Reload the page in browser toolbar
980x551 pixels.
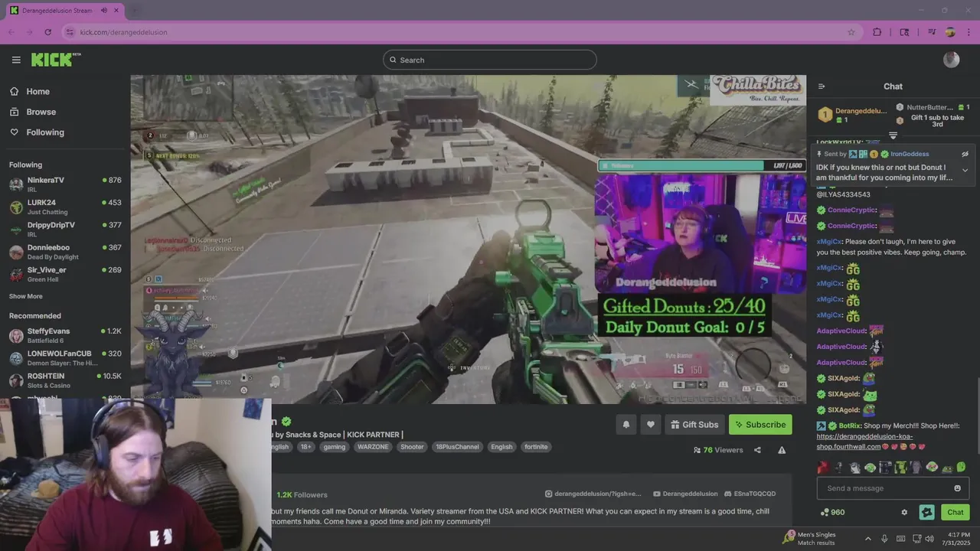coord(47,32)
